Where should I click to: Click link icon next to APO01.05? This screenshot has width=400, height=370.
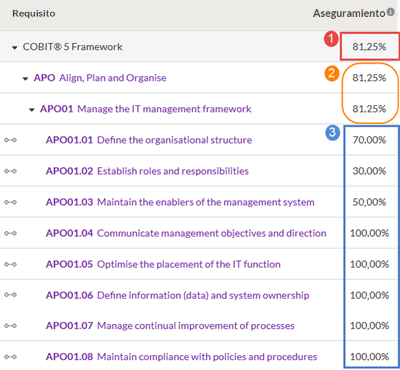(10, 264)
